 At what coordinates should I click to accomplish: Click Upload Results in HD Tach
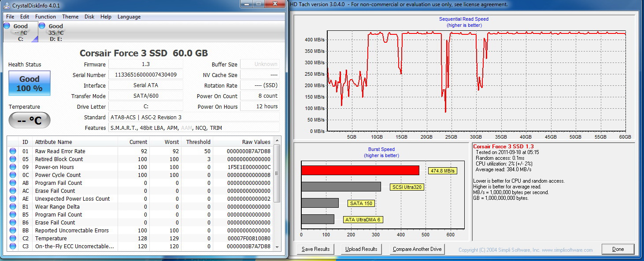tap(361, 249)
